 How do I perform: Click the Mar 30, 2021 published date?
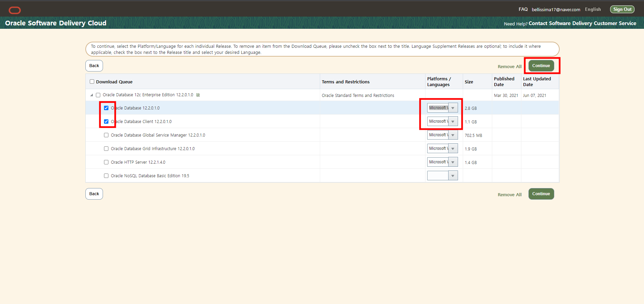tap(506, 96)
